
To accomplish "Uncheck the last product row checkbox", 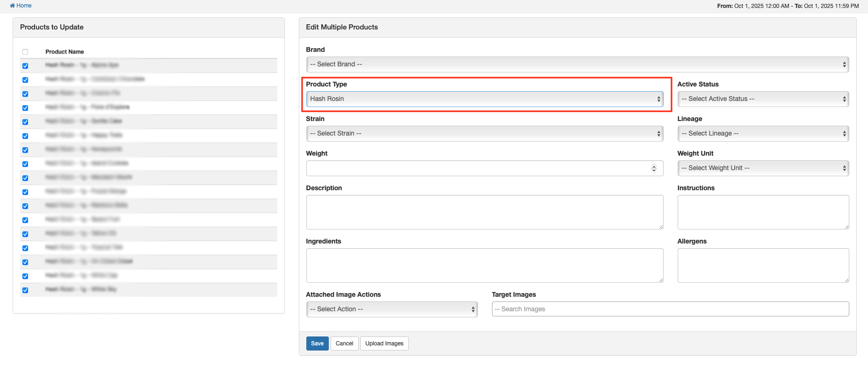I will point(25,290).
